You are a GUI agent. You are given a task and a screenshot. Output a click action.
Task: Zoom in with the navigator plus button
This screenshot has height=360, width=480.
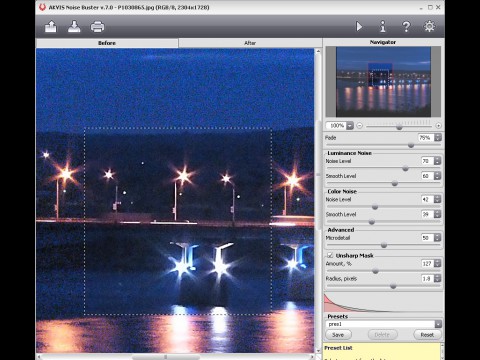[x=438, y=126]
